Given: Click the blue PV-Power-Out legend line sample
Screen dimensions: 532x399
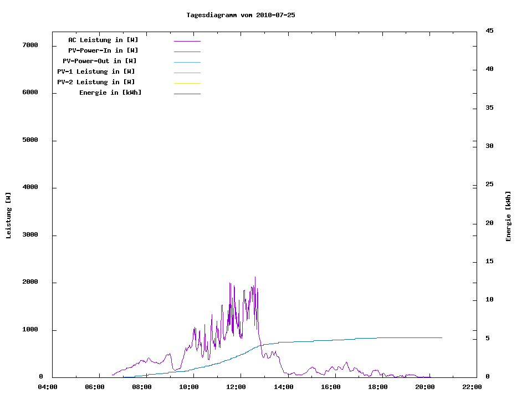Looking at the screenshot, I should tap(187, 62).
